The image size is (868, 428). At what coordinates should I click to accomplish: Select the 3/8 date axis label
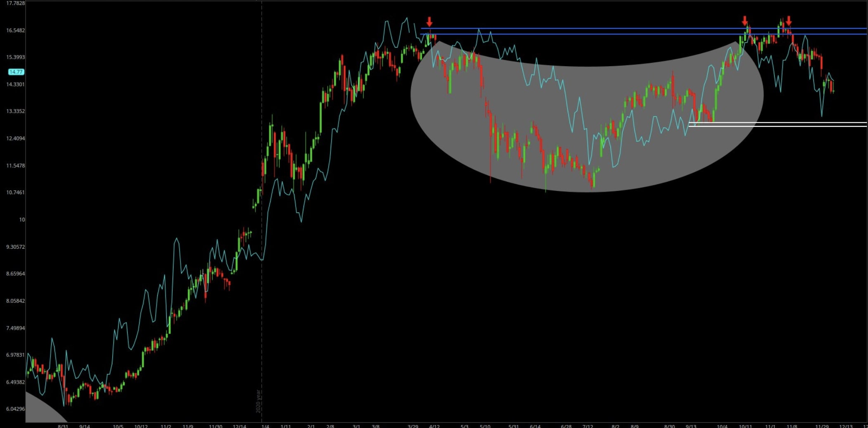pos(376,426)
